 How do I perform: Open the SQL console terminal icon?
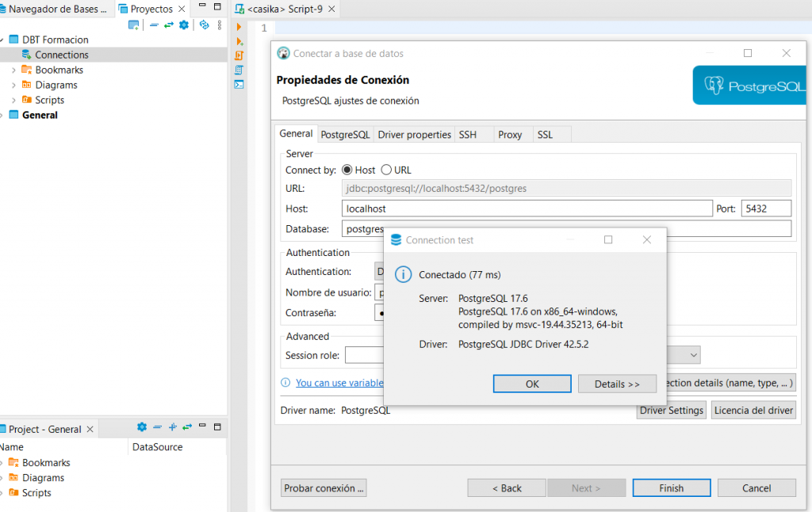239,84
